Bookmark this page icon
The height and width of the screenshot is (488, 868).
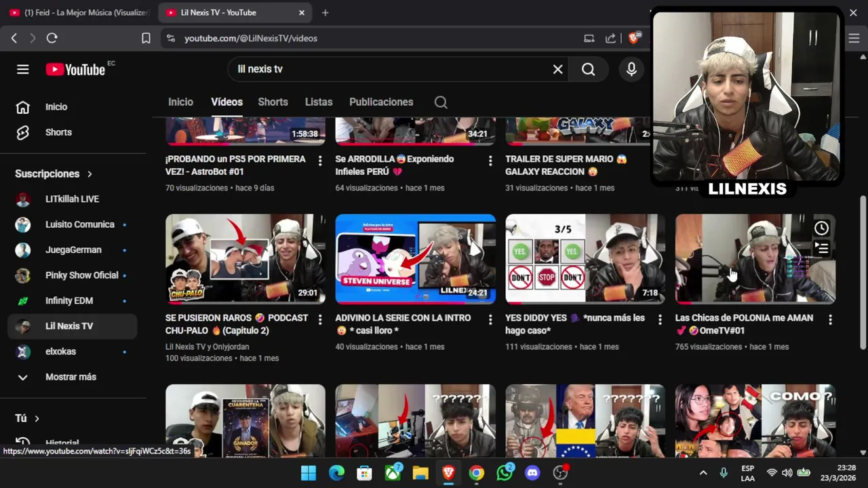pyautogui.click(x=146, y=39)
